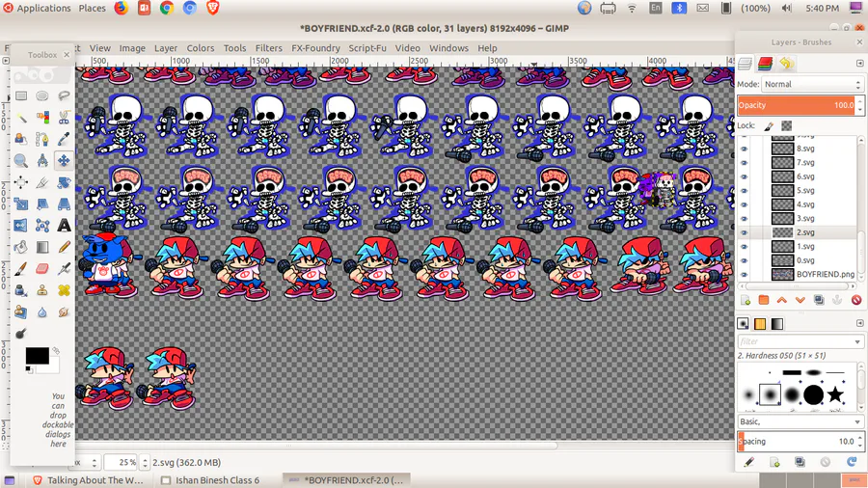The width and height of the screenshot is (868, 488).
Task: Select the Smudge tool
Action: coord(64,312)
